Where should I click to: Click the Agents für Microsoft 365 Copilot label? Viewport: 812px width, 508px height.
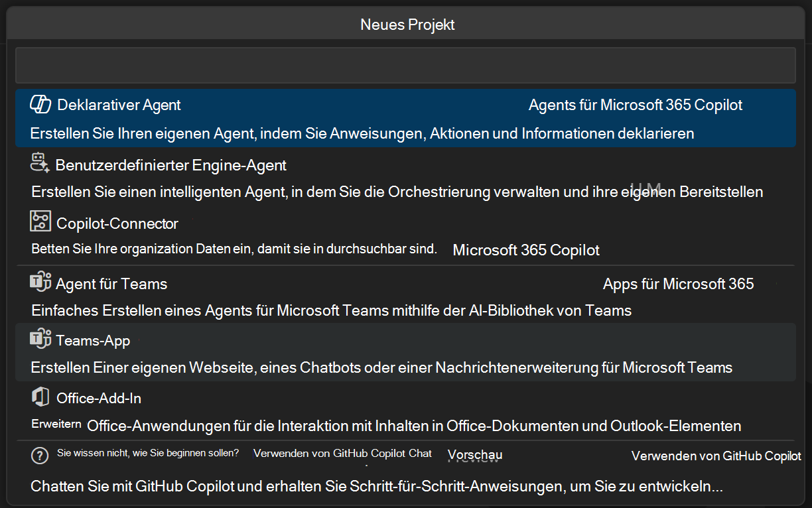pyautogui.click(x=635, y=105)
